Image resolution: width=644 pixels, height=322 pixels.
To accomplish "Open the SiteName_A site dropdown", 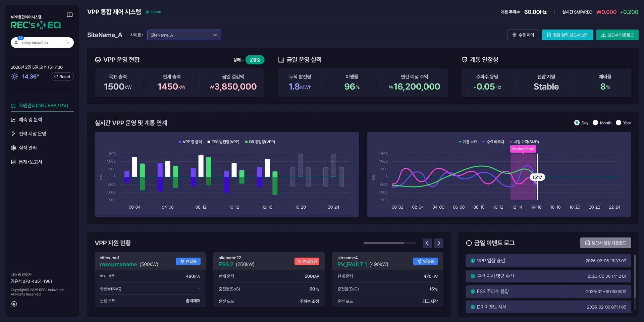I will coord(184,35).
